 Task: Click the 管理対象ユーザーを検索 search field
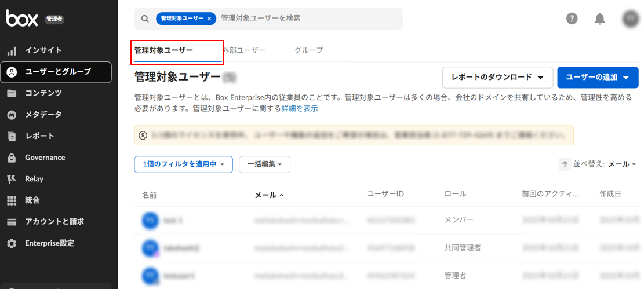tap(307, 19)
